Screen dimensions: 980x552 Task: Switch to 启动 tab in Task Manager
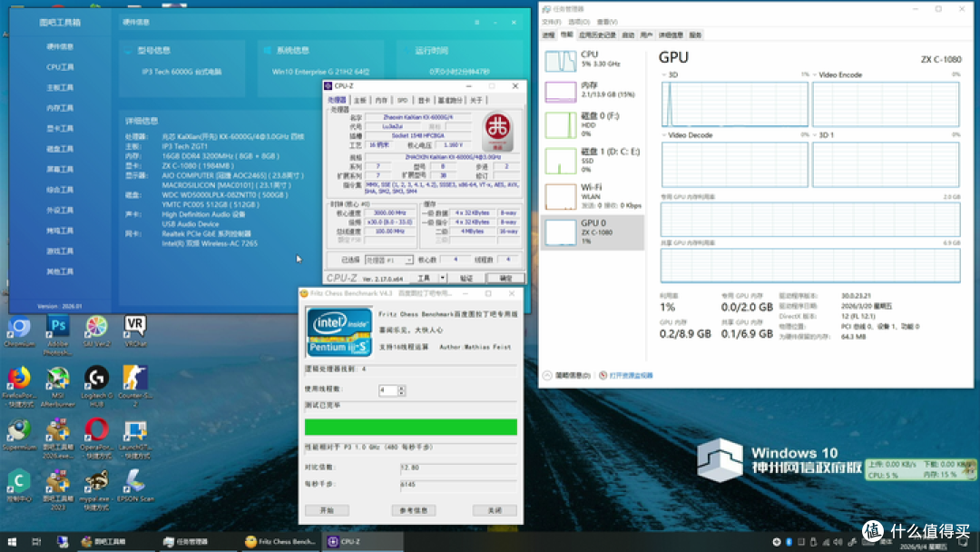628,35
